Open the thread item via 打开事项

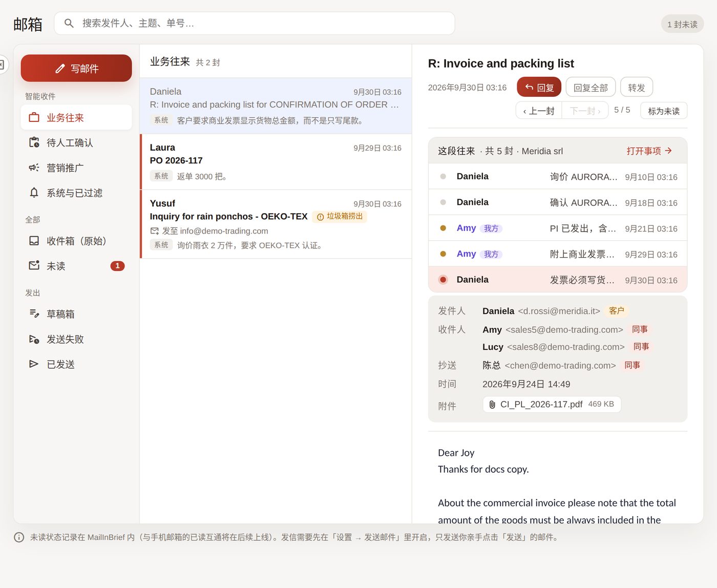(649, 151)
